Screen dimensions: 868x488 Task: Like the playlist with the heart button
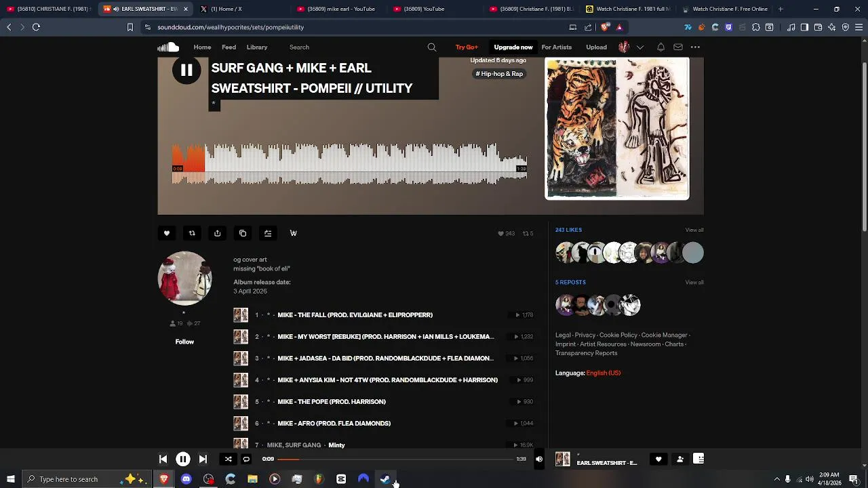[167, 233]
